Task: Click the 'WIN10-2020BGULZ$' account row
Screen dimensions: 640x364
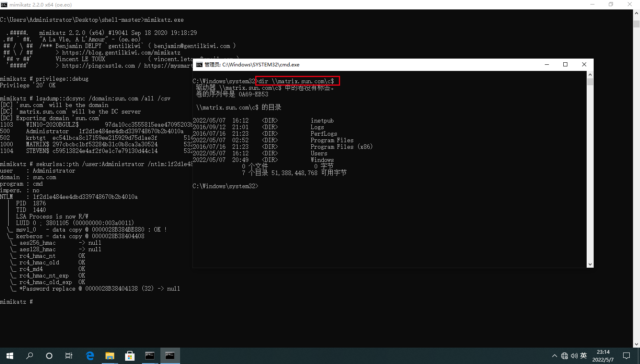Action: pyautogui.click(x=96, y=125)
